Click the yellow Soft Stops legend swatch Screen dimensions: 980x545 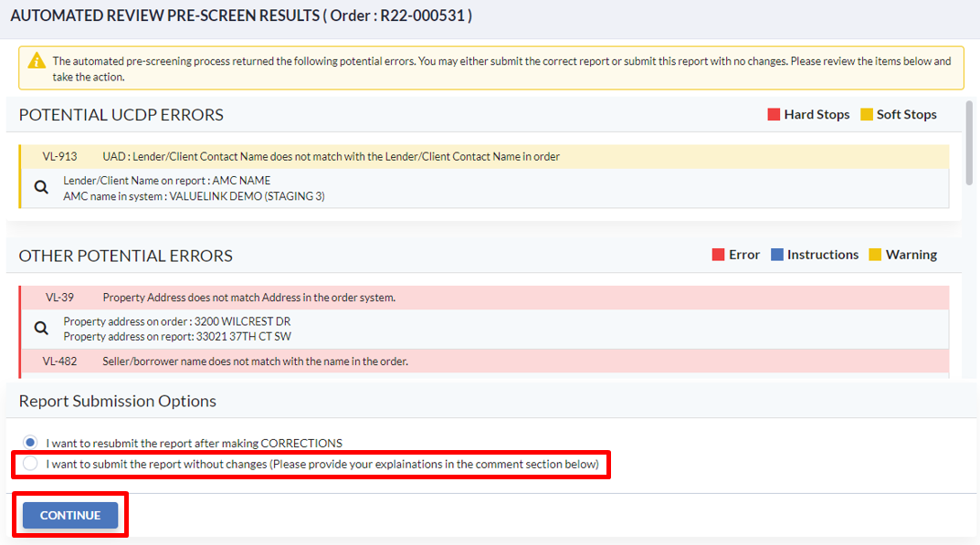[866, 114]
